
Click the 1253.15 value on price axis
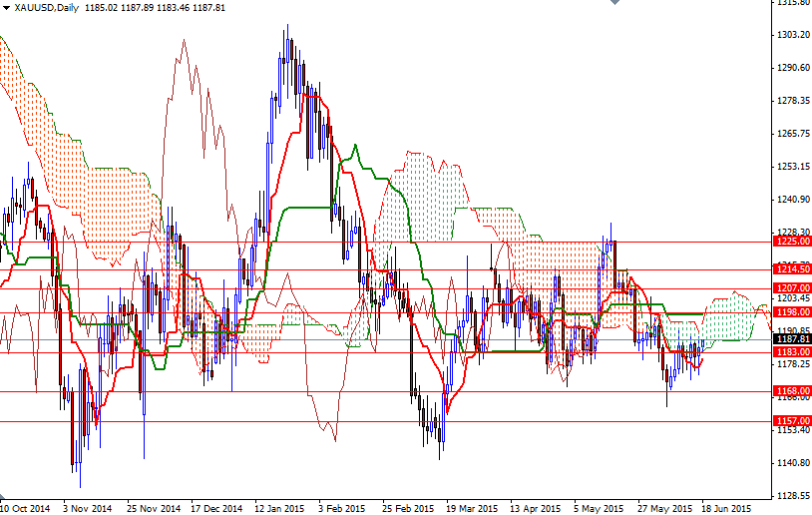(x=791, y=167)
